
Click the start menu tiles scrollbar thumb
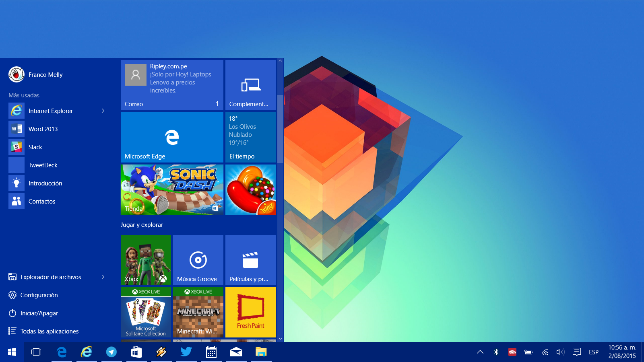(281, 129)
